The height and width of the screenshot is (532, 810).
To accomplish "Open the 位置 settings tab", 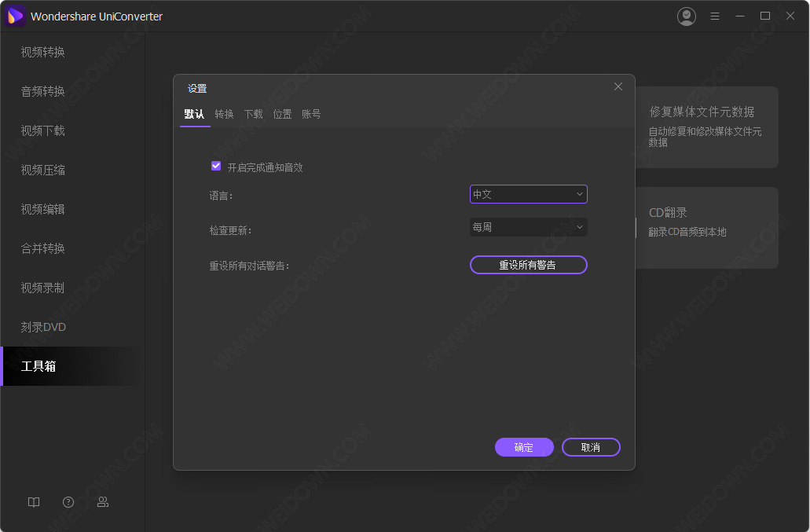I will (282, 114).
